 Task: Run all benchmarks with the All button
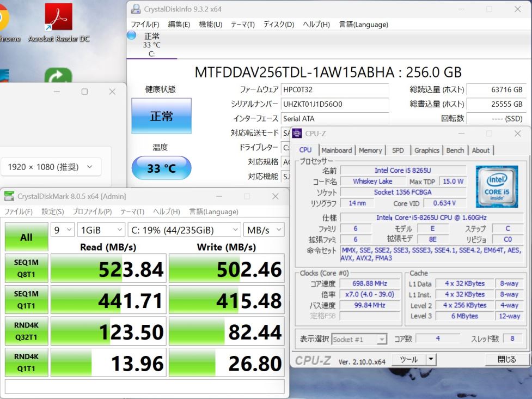pos(27,237)
